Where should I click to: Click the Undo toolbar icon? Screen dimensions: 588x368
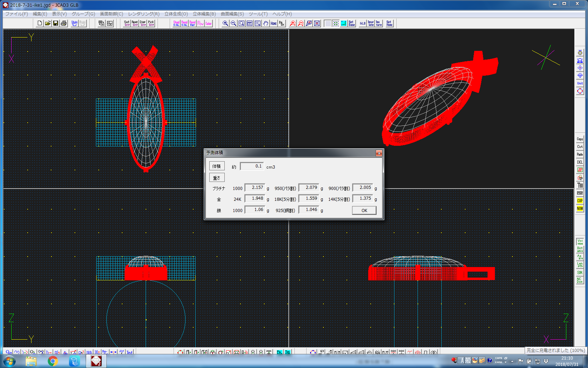(74, 23)
